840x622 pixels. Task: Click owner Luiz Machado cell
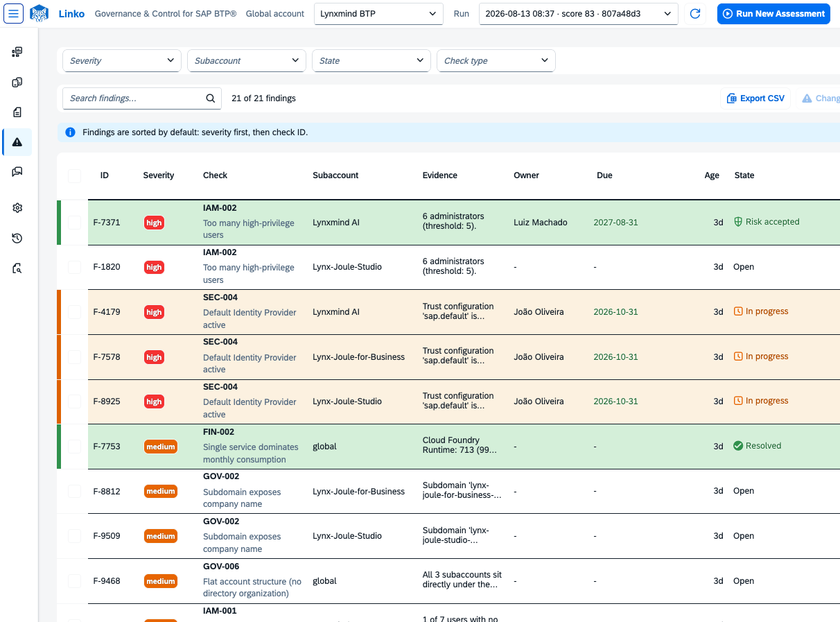[541, 223]
